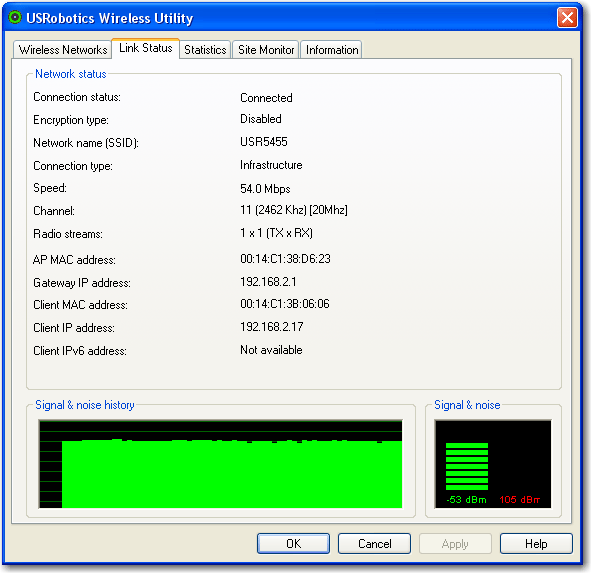Confirm with the OK button
The height and width of the screenshot is (573, 591).
pyautogui.click(x=293, y=544)
